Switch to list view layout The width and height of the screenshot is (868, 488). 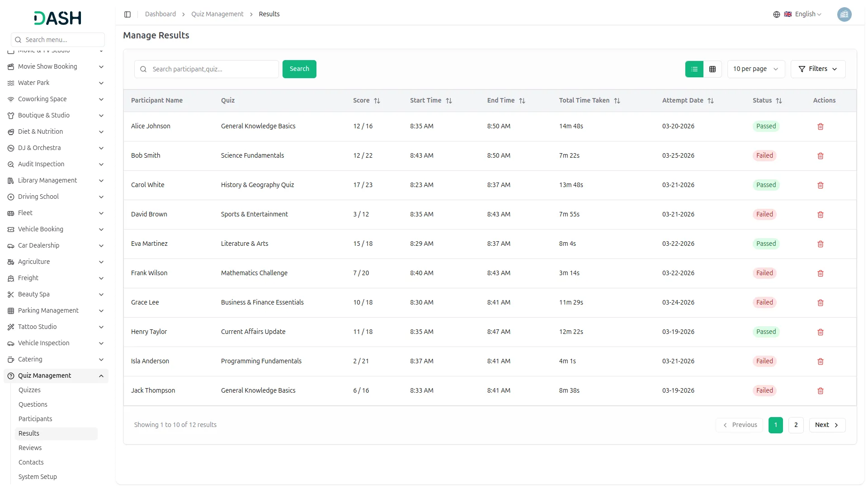(694, 69)
